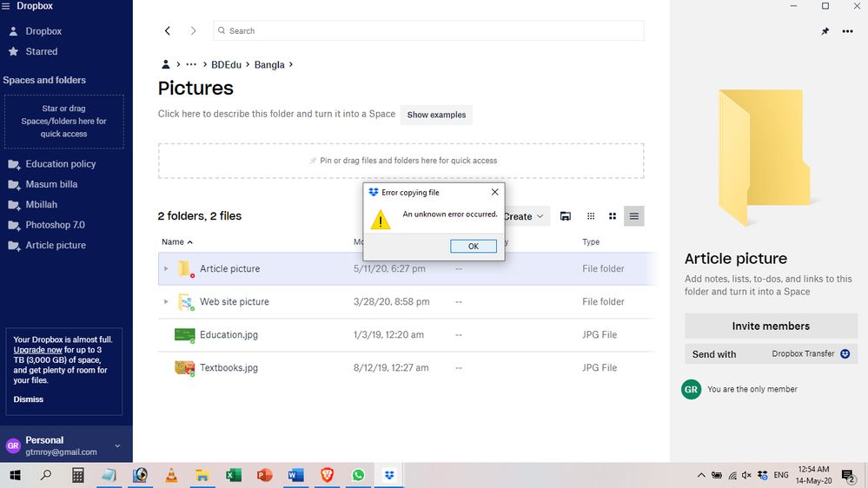868x488 pixels.
Task: Open Starred in the sidebar
Action: [42, 52]
